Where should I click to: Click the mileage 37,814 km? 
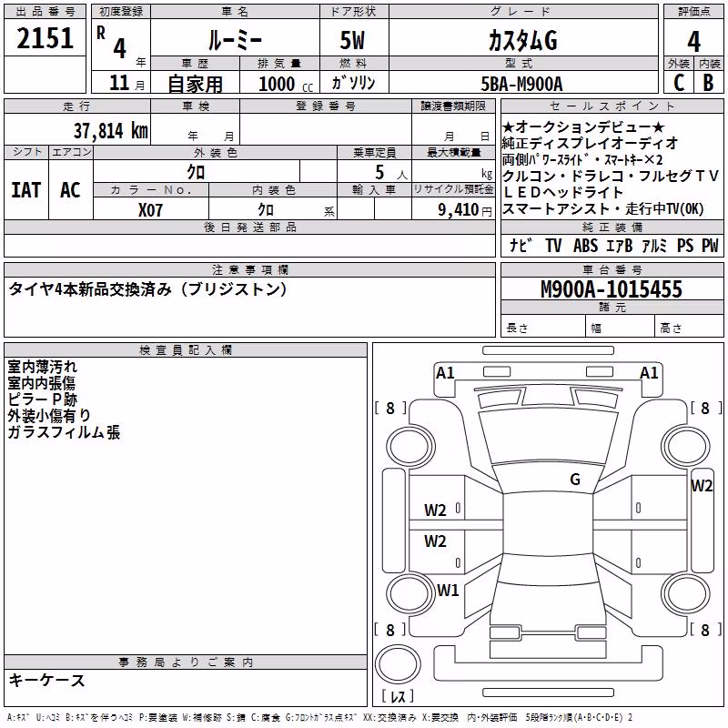(110, 130)
